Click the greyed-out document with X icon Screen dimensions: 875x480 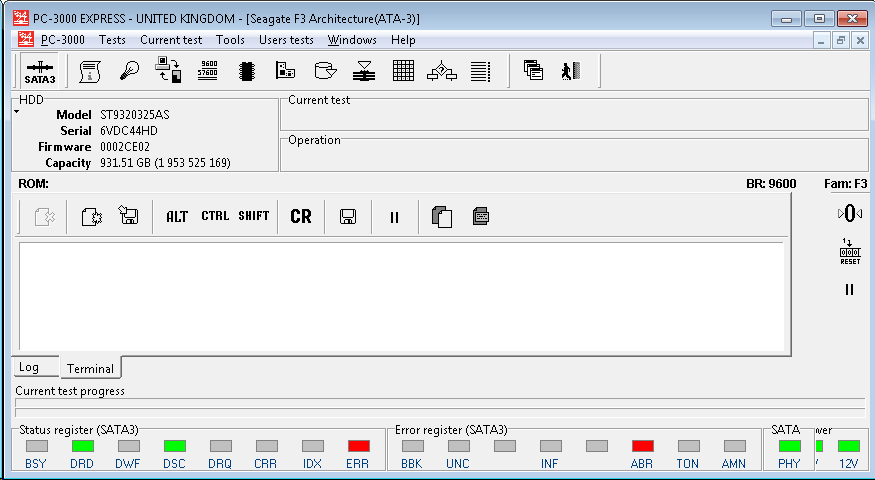tap(45, 217)
